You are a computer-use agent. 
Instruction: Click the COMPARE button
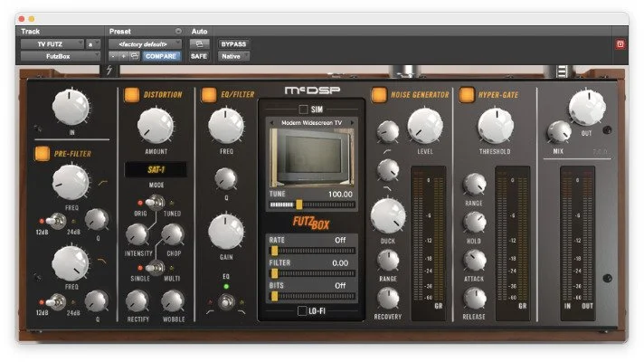(x=161, y=56)
